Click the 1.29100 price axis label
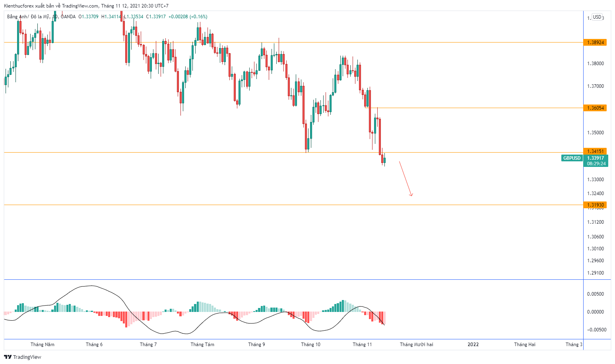 595,273
